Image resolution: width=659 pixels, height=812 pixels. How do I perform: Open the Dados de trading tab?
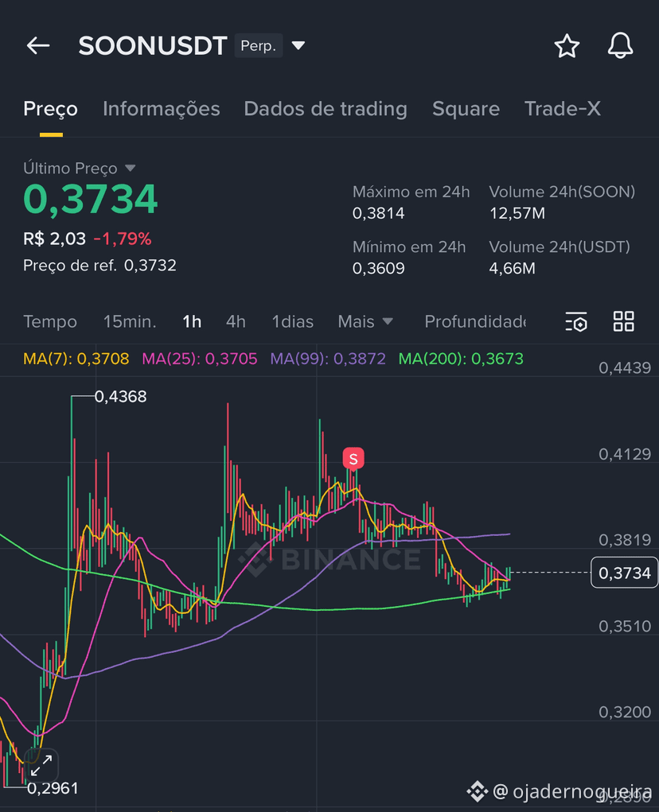coord(326,109)
